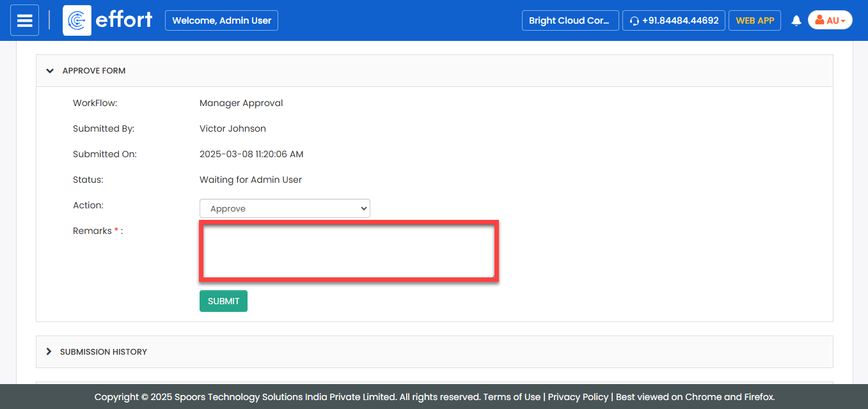868x409 pixels.
Task: Collapse the Approve Form chevron arrow
Action: point(50,71)
